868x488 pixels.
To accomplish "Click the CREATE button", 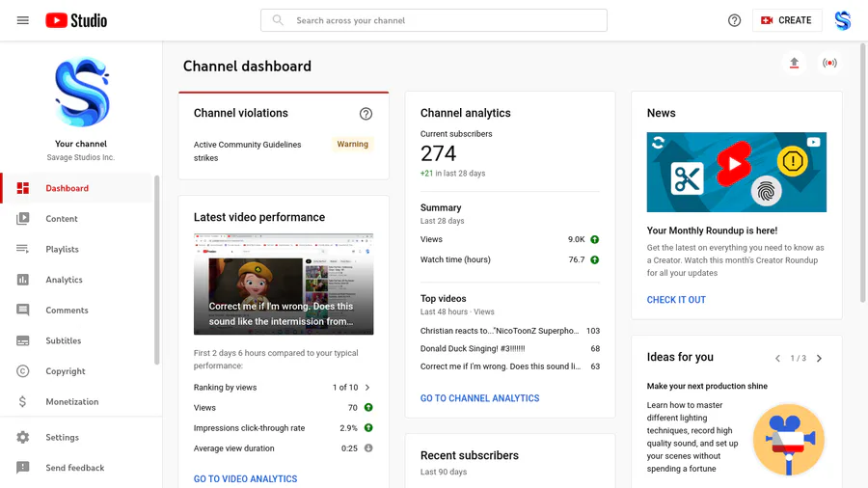I will pos(786,20).
